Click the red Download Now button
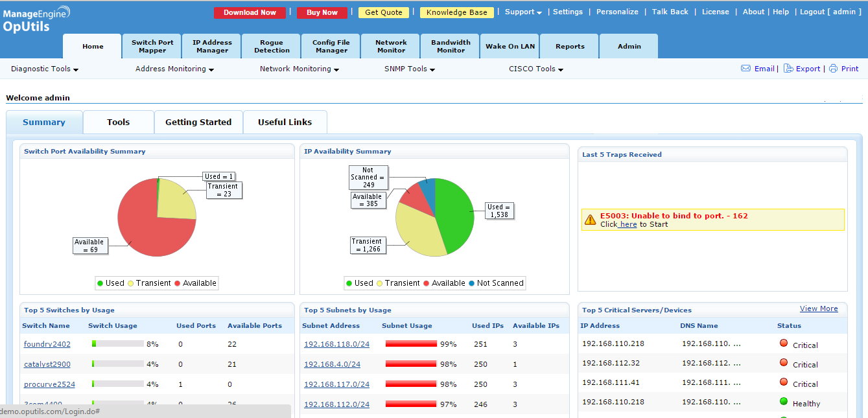This screenshot has height=418, width=868. pyautogui.click(x=250, y=12)
